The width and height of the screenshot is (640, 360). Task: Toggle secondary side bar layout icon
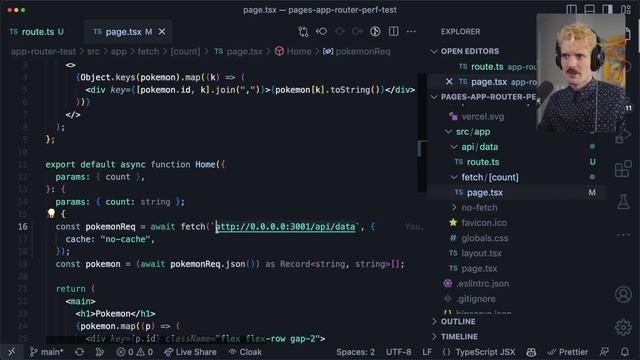point(607,9)
